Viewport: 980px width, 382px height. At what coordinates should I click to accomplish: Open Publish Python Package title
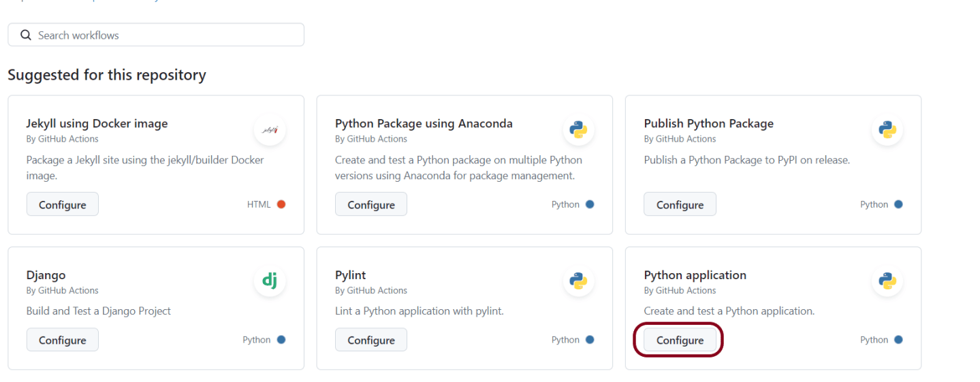click(709, 123)
